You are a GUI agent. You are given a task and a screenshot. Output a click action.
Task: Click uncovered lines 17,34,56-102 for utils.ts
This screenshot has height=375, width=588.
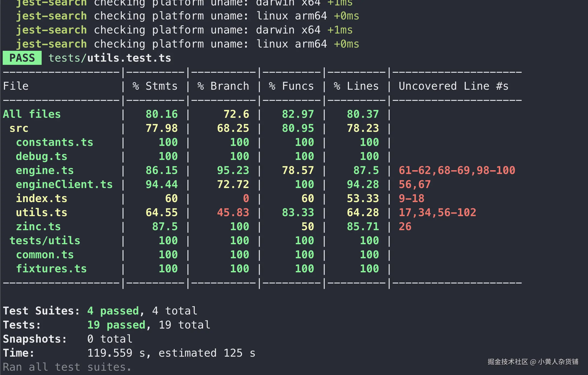pos(437,212)
